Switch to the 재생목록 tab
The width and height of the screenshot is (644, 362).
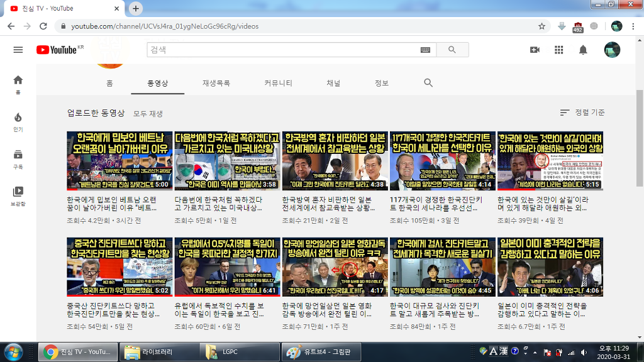(x=216, y=83)
